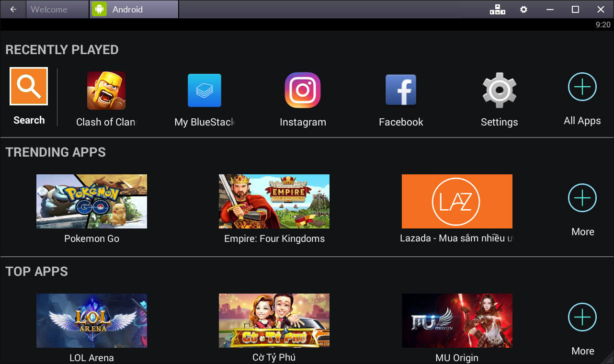This screenshot has height=364, width=614.
Task: Click the "TOP APPS" section heading
Action: coord(37,272)
